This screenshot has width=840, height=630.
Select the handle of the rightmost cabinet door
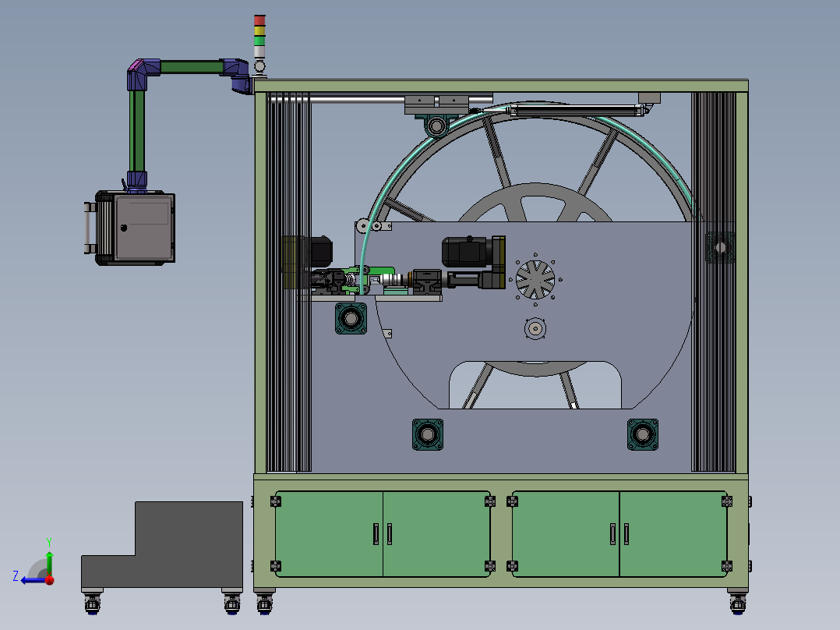(x=626, y=534)
